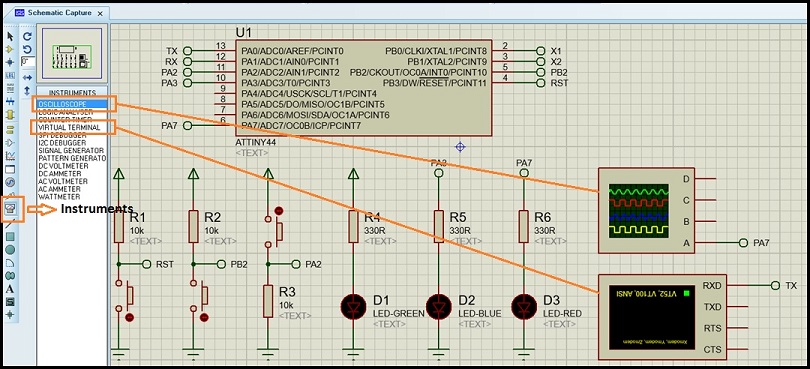Select DC VOLTMETER in the instruments list
Image resolution: width=810 pixels, height=369 pixels.
[x=63, y=166]
